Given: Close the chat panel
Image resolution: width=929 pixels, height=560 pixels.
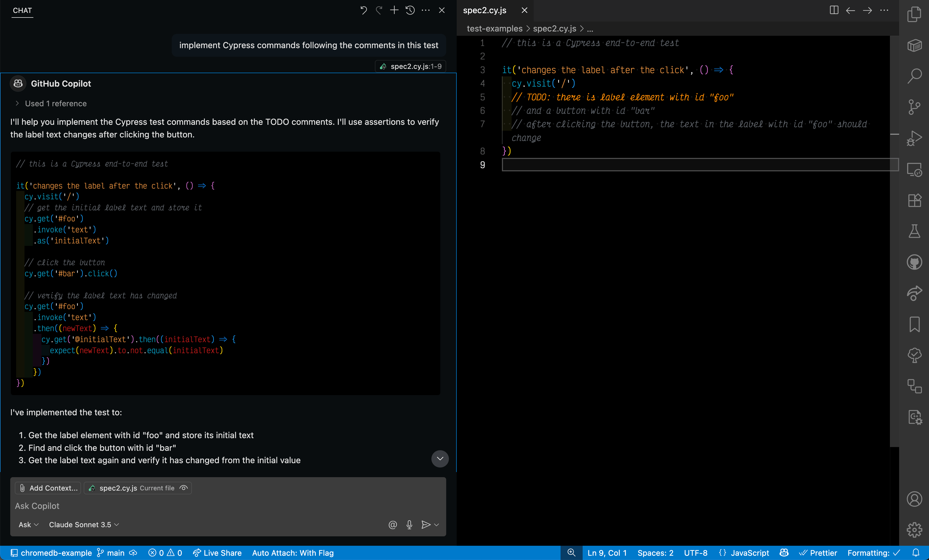Looking at the screenshot, I should pyautogui.click(x=442, y=10).
